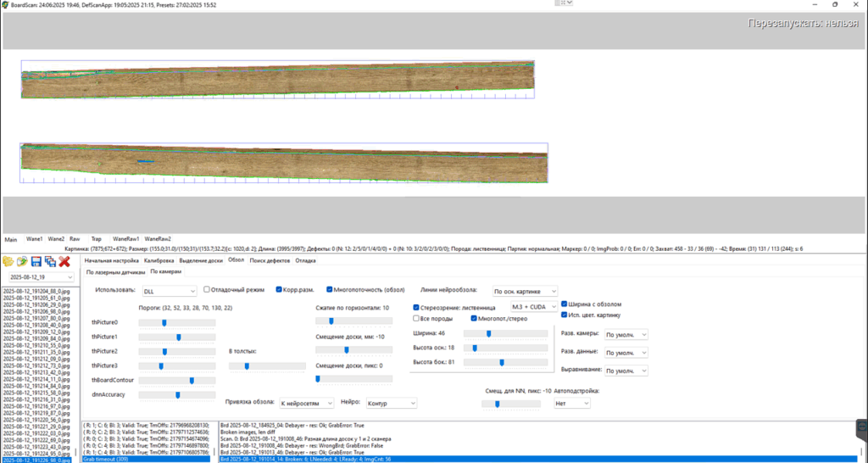
Task: Save using the blue floppy disk icon
Action: click(36, 261)
